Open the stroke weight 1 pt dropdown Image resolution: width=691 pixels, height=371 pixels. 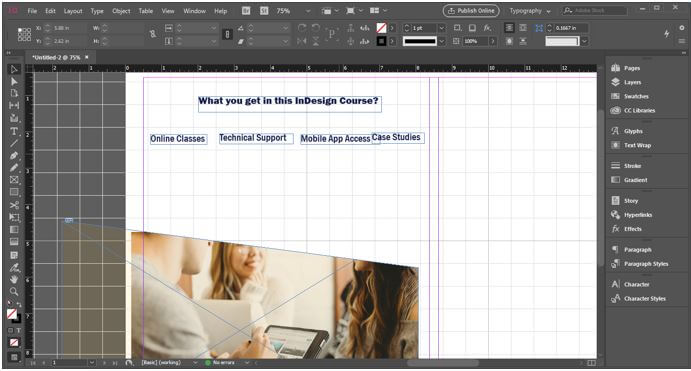click(x=441, y=28)
